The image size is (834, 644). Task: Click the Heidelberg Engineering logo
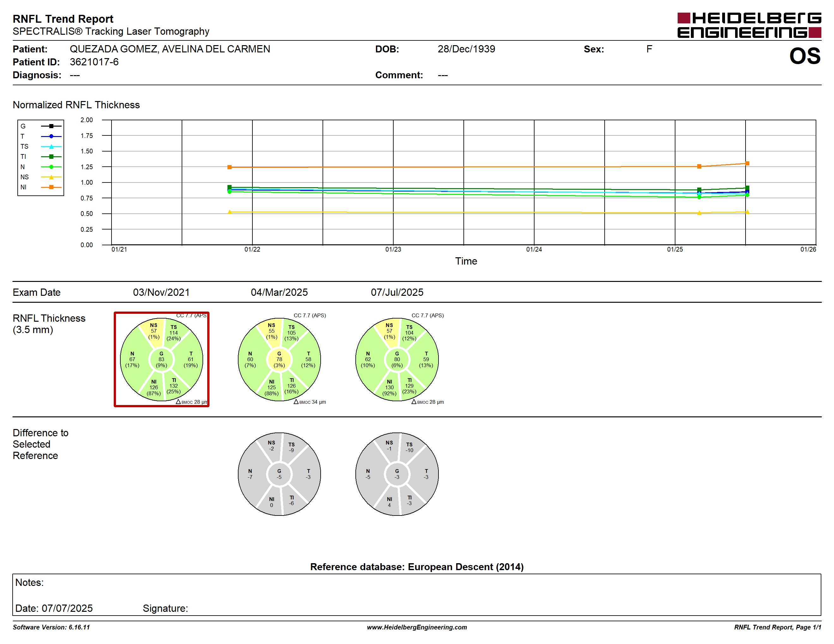click(749, 25)
